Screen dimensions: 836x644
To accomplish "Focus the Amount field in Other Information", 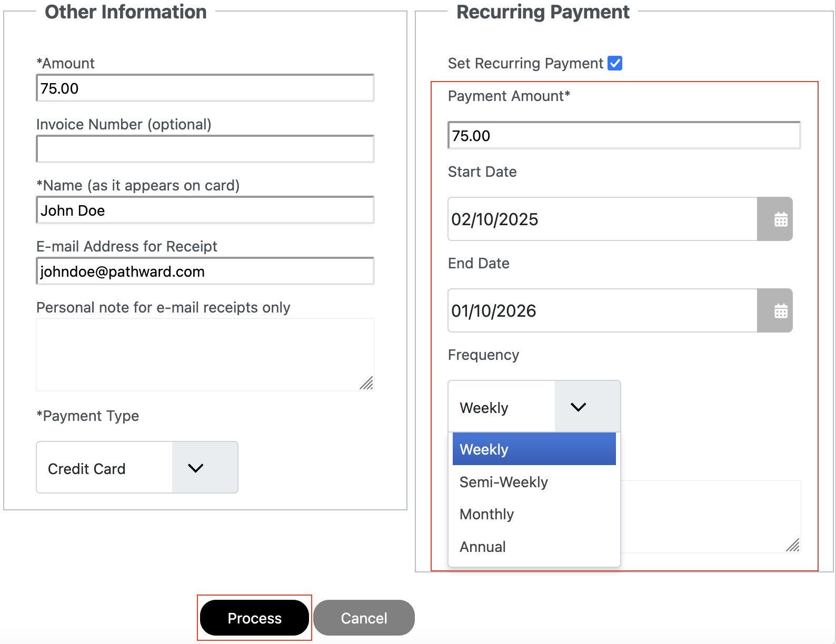I will click(205, 88).
